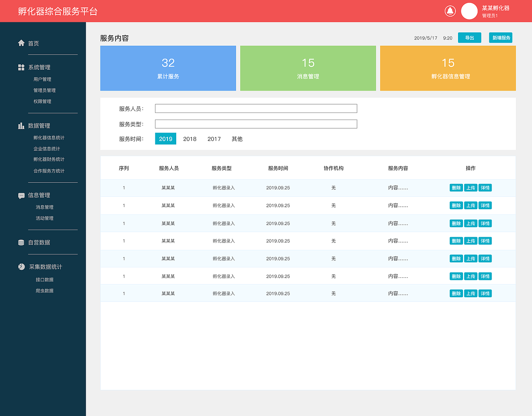Open 孵化器信息统计 page
532x416 pixels.
tap(49, 138)
